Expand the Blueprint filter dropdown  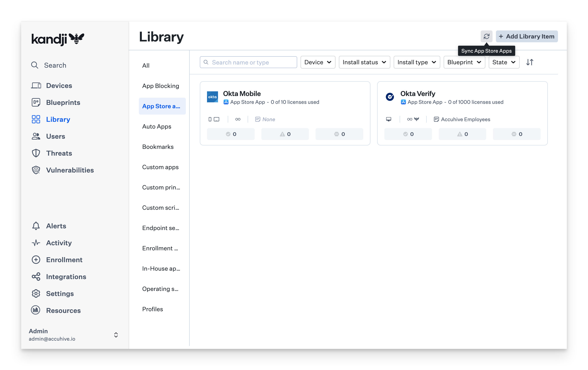click(464, 62)
